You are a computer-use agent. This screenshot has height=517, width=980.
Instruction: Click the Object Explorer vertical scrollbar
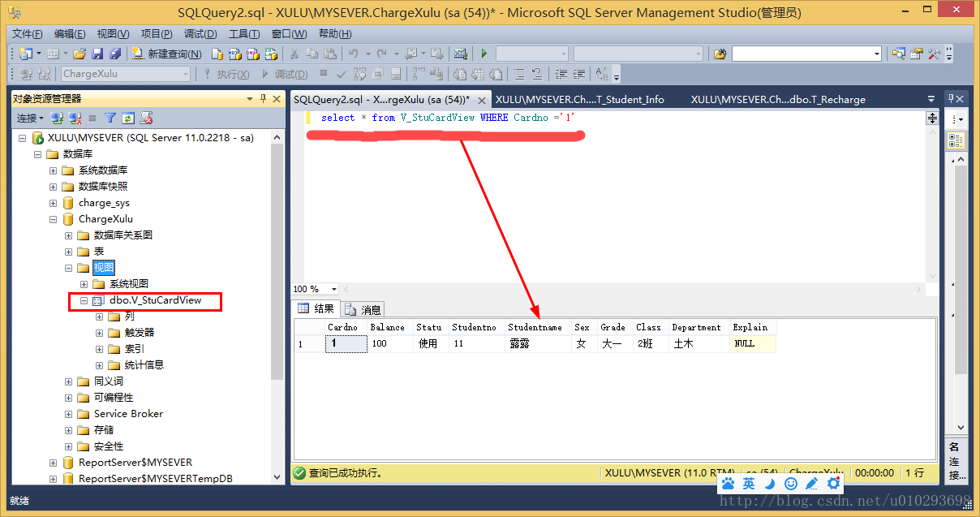point(277,308)
